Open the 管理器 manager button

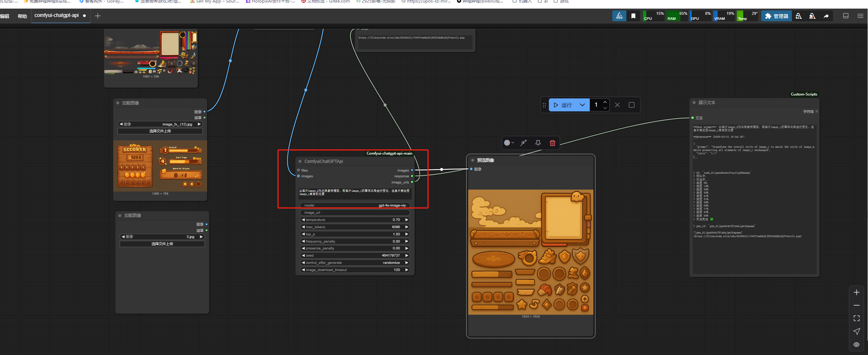coord(776,16)
